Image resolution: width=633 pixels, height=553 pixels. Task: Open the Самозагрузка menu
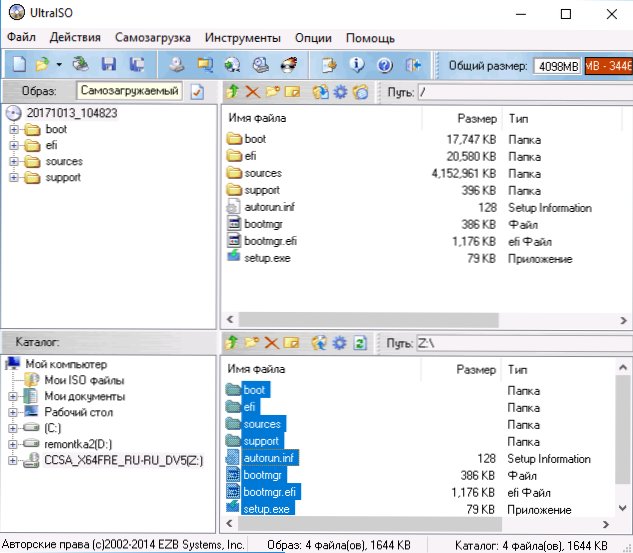coord(153,38)
